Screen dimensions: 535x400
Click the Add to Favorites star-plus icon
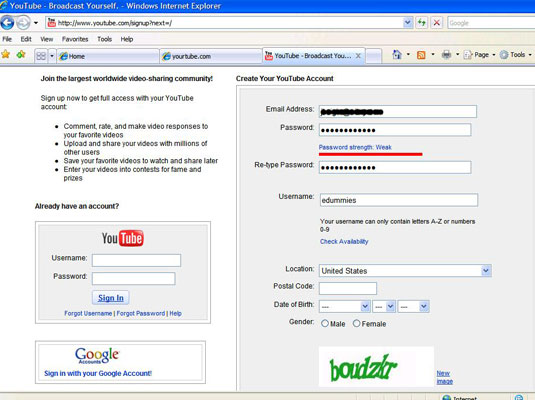(21, 54)
